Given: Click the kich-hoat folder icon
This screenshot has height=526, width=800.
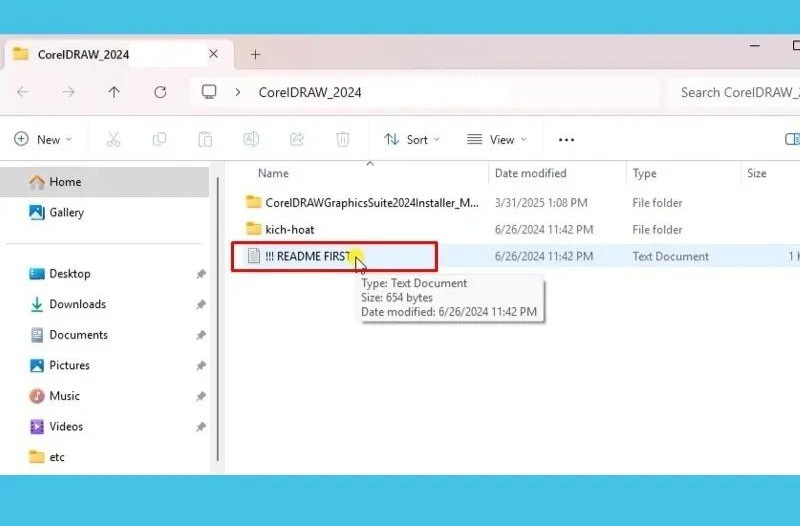Looking at the screenshot, I should [x=254, y=229].
